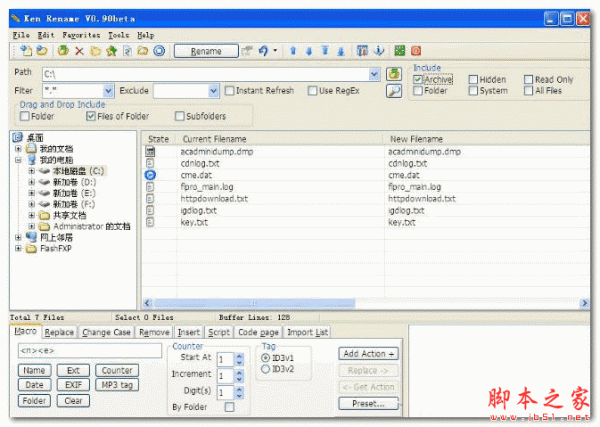This screenshot has height=427, width=600.
Task: Click the MP3 tag button
Action: point(117,385)
